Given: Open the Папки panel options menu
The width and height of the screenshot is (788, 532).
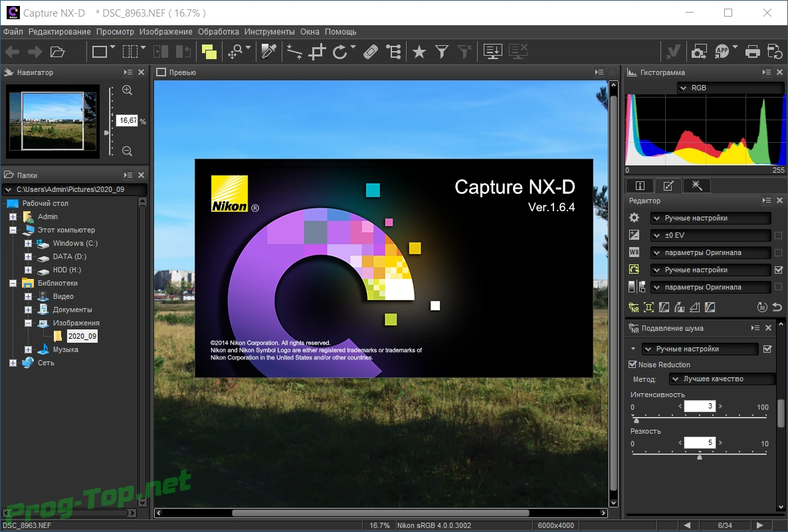Looking at the screenshot, I should point(128,175).
